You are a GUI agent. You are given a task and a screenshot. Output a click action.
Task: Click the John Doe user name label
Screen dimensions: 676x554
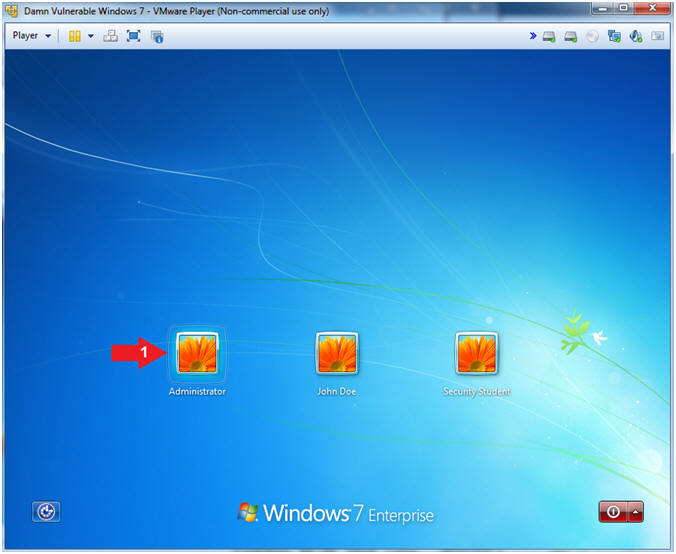point(337,391)
